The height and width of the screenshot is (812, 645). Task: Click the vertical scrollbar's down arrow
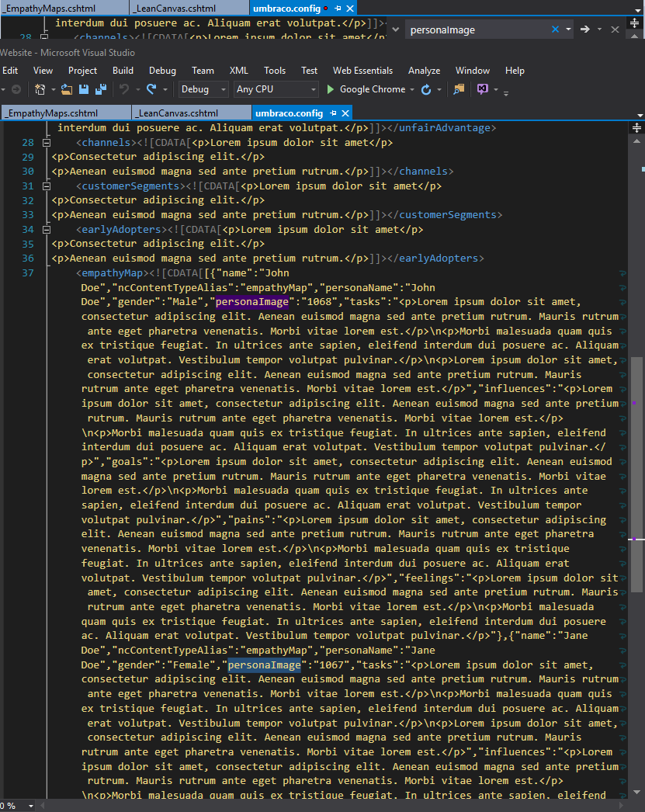636,792
